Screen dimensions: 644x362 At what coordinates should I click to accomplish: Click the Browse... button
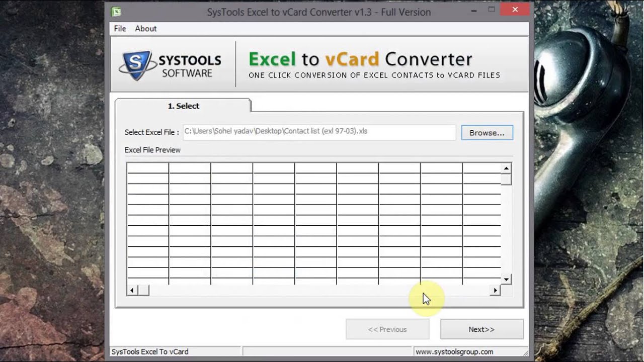[487, 133]
